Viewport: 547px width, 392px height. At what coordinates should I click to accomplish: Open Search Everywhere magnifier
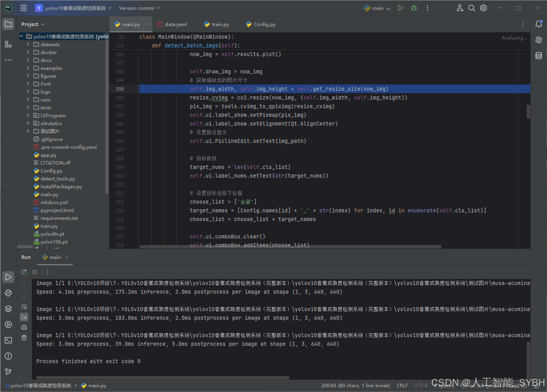coord(472,8)
